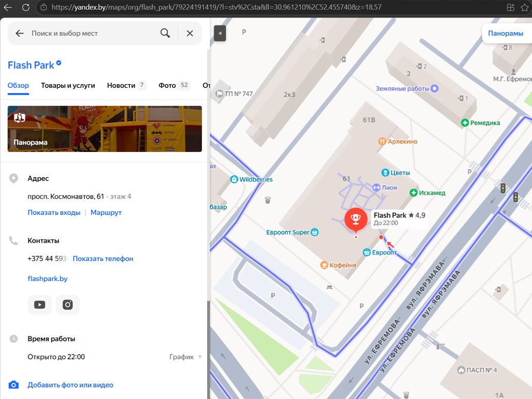Viewport: 532px width, 399px height.
Task: Click the building label 2к3 on the map
Action: pos(289,95)
